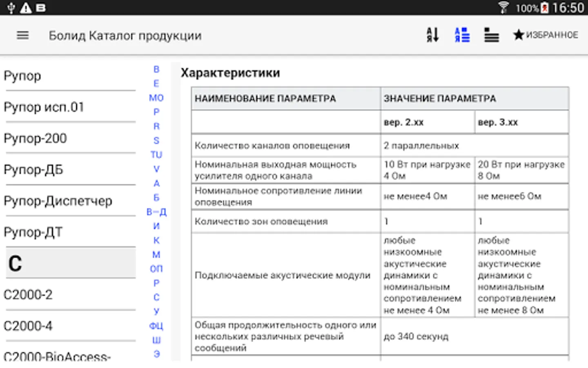Select the С section header in the product list
Viewport: 588px width, 368px height.
(70, 263)
